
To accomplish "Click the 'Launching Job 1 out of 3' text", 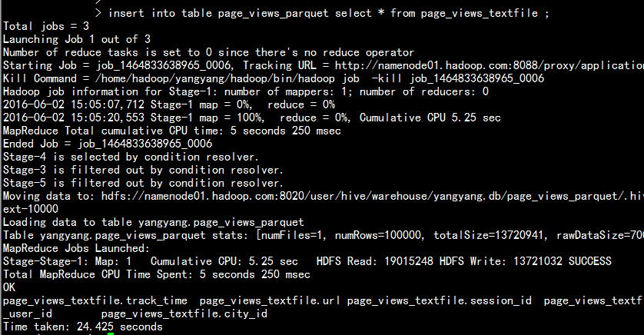I will (x=77, y=39).
